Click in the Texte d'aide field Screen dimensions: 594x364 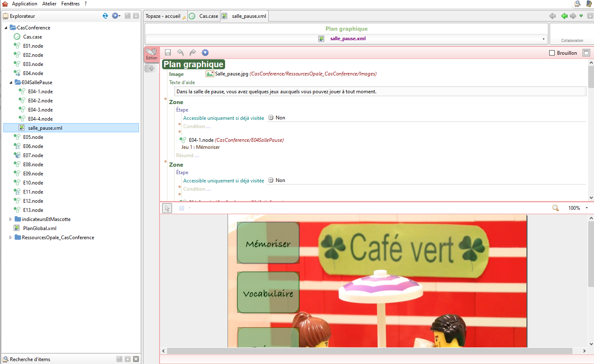click(x=380, y=92)
